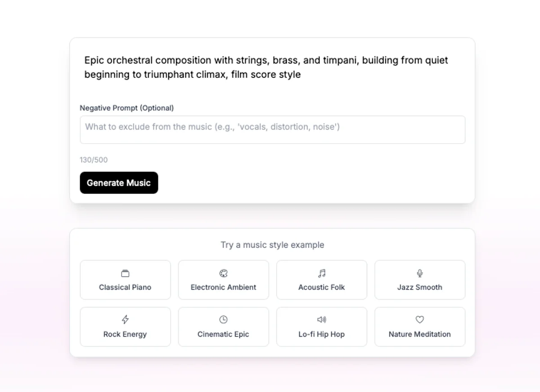The image size is (540, 392).
Task: Select the Classical Piano style label
Action: click(x=125, y=287)
